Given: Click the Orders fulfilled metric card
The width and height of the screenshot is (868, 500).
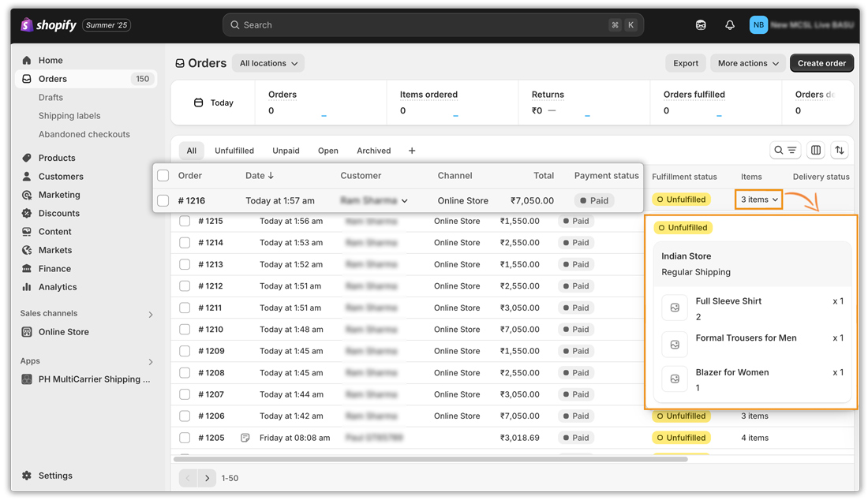Looking at the screenshot, I should coord(715,103).
